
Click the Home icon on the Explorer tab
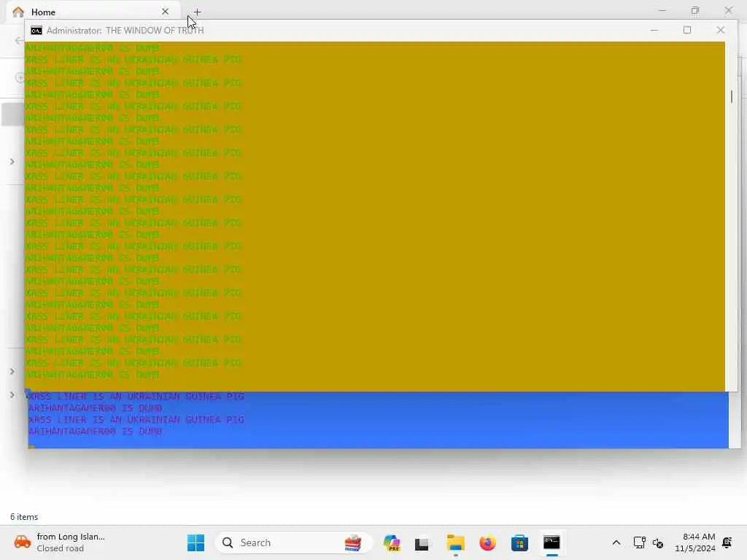18,12
